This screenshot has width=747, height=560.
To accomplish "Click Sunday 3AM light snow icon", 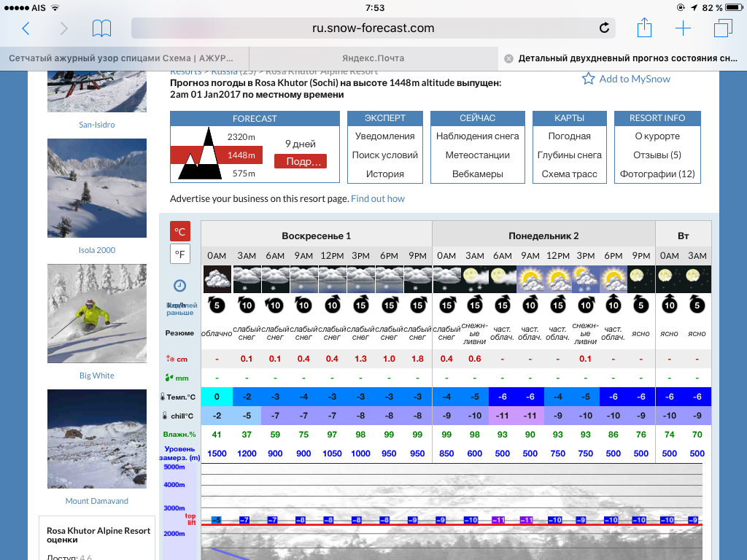I will point(247,279).
